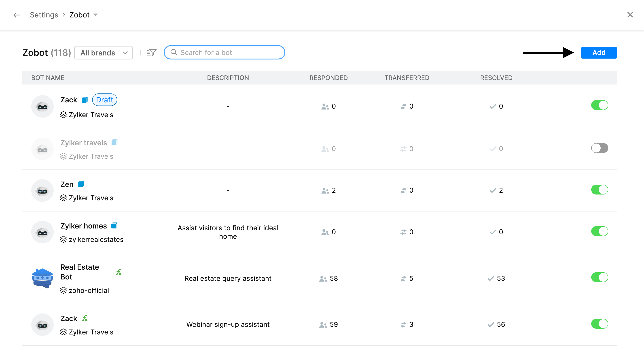
Task: Open the Zylker homes bot name
Action: 83,226
